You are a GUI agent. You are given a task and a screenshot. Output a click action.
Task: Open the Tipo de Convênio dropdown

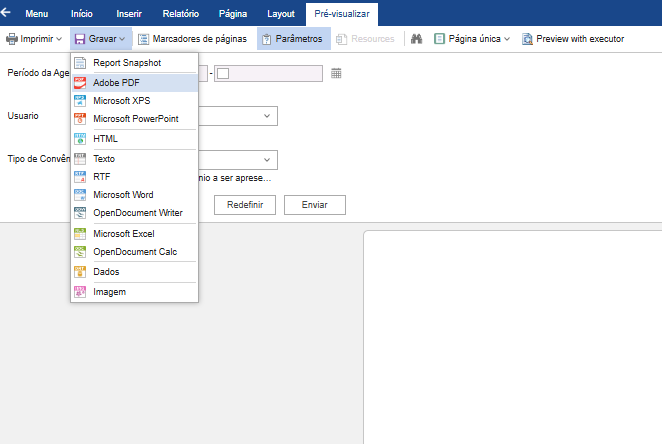pos(266,160)
